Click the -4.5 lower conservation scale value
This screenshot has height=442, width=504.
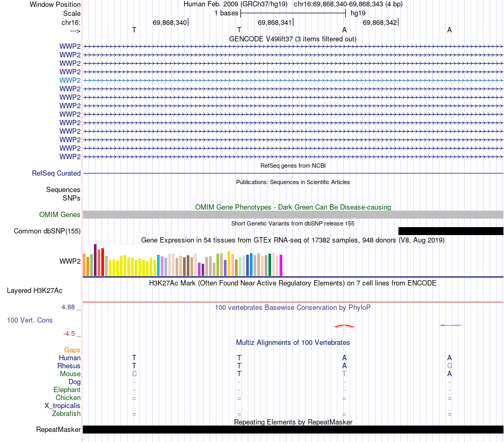point(69,334)
